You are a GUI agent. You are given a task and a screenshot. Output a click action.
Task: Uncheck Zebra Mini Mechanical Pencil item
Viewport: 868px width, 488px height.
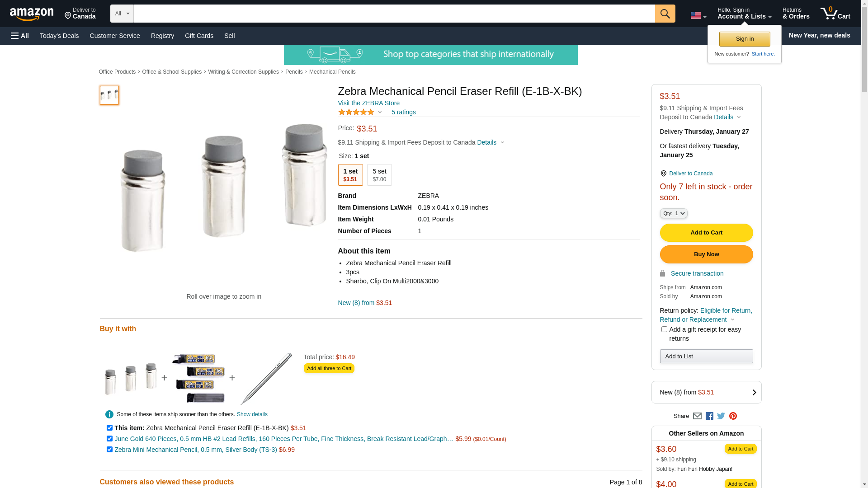(109, 450)
